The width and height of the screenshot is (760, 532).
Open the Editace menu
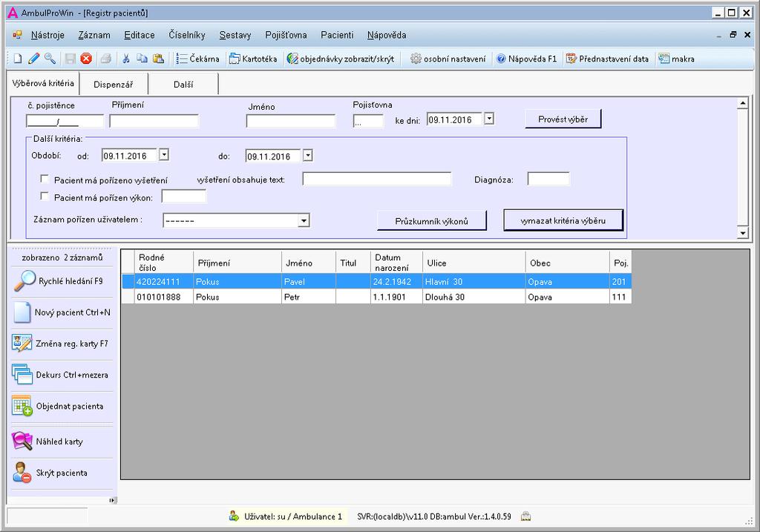(x=139, y=35)
